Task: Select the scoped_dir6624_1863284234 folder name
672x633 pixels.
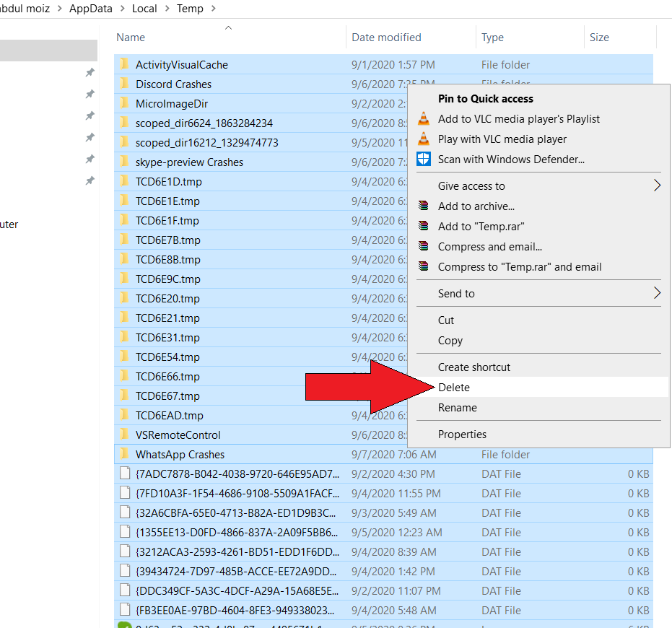Action: 204,123
